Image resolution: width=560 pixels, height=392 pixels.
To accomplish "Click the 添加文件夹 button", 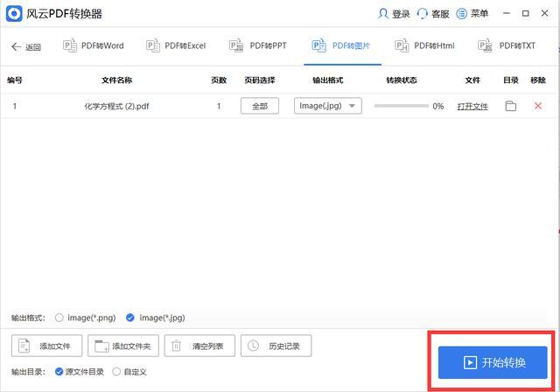I will [123, 346].
